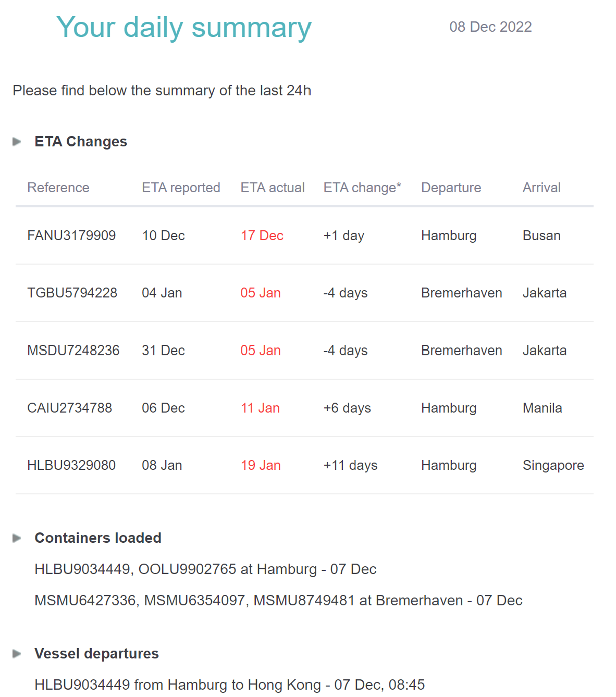
Task: Collapse the Containers loaded section arrow
Action: [x=17, y=538]
